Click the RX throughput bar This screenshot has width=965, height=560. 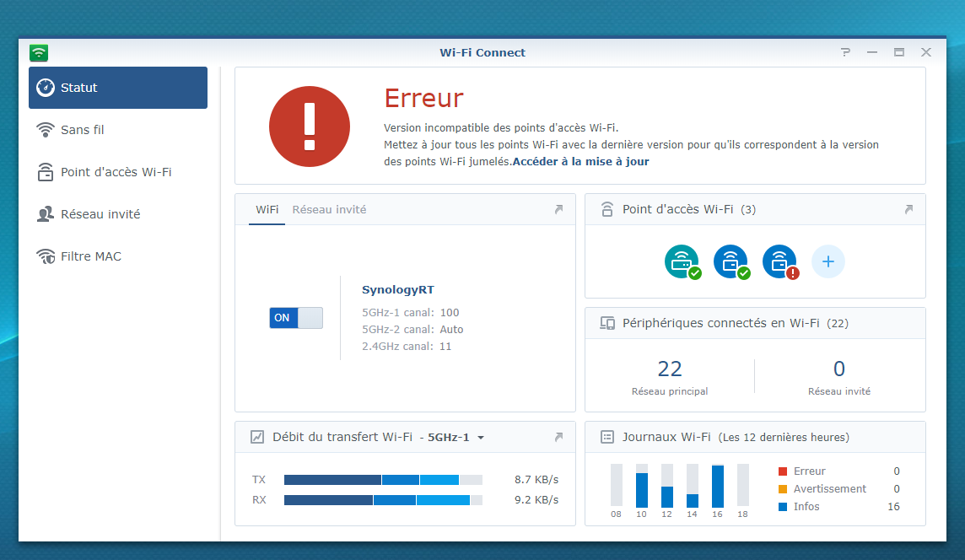coord(383,500)
